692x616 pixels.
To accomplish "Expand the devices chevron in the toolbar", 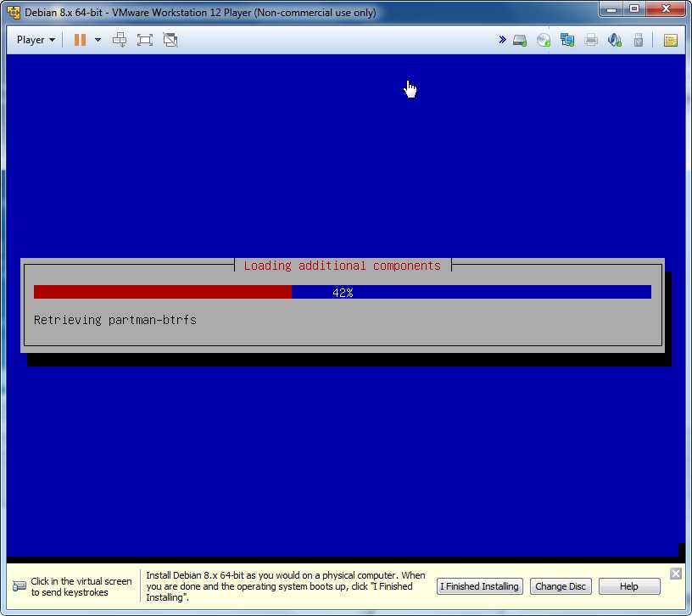I will coord(502,40).
